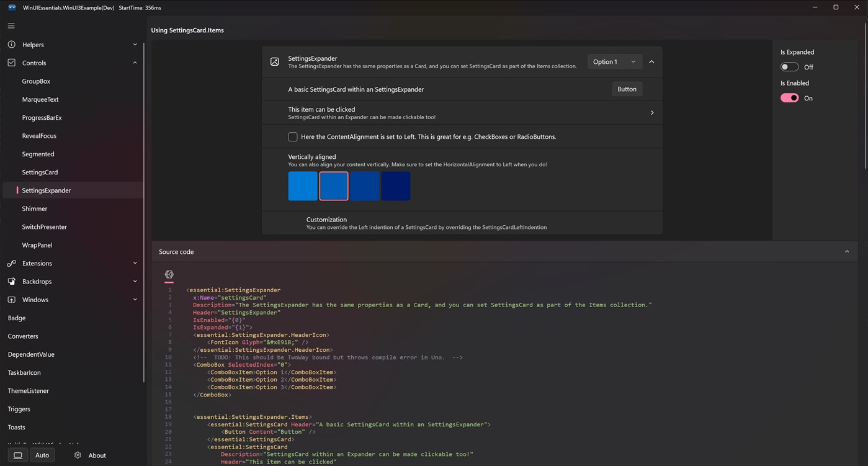Click the SettingsExpander header image icon
Screen dimensions: 868x466
click(274, 62)
